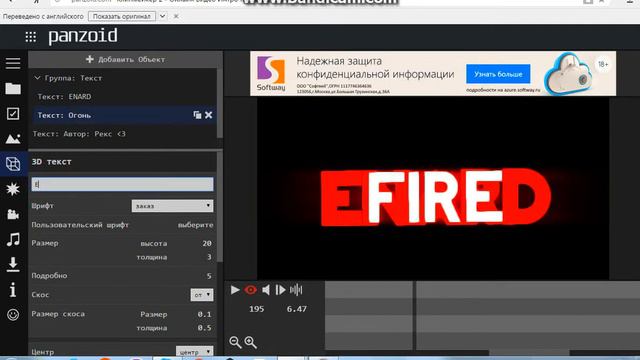Click the Softway ad logo
The image size is (640, 360).
[271, 73]
